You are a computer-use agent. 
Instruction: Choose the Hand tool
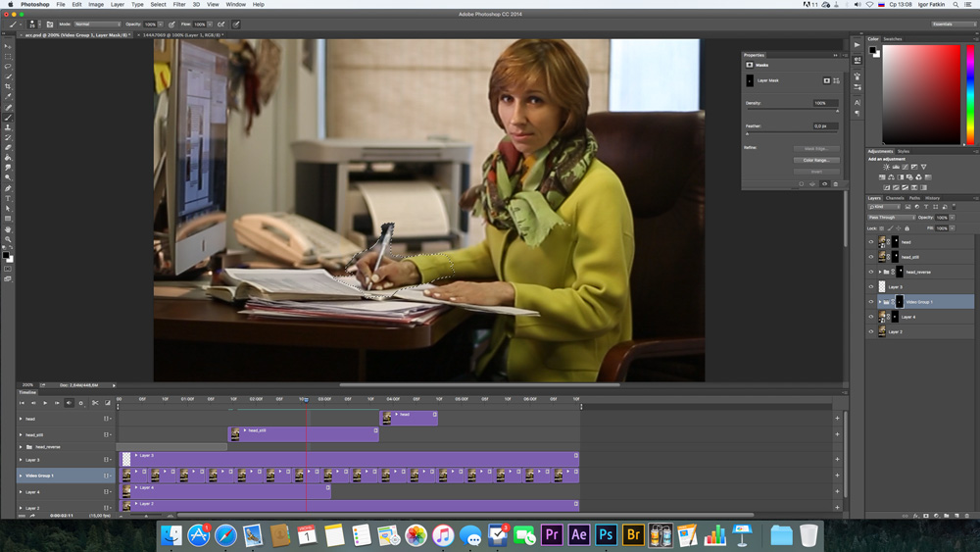(8, 229)
